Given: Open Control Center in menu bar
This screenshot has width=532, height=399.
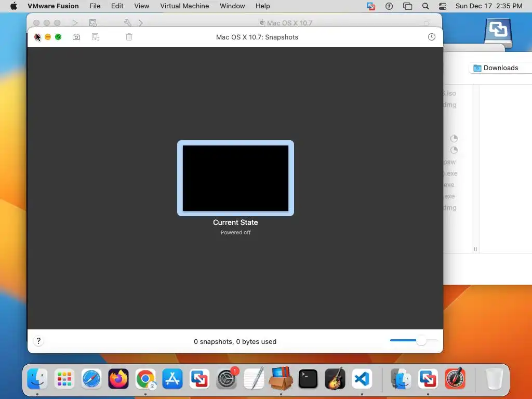Looking at the screenshot, I should click(x=443, y=6).
